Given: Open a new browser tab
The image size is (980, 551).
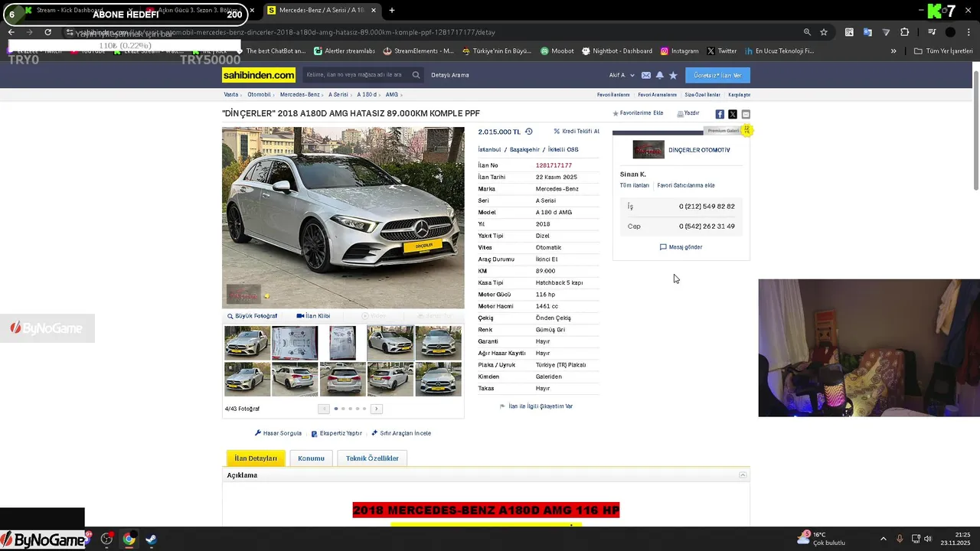Looking at the screenshot, I should pyautogui.click(x=392, y=11).
